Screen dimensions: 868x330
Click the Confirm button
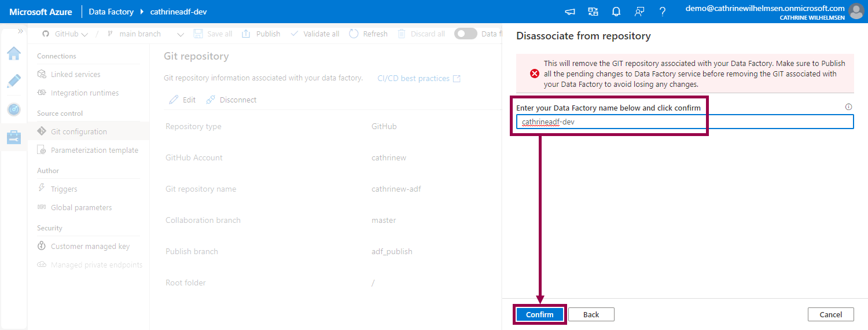click(539, 314)
